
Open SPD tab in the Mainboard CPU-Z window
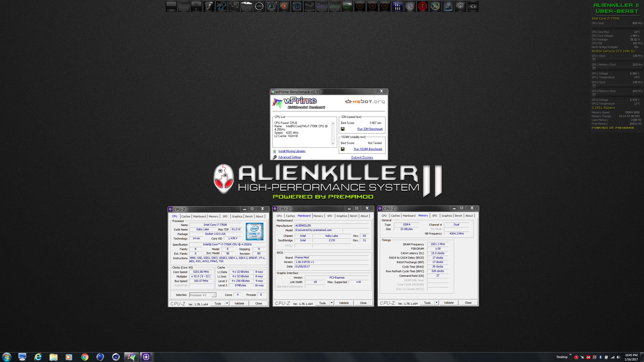click(x=330, y=216)
